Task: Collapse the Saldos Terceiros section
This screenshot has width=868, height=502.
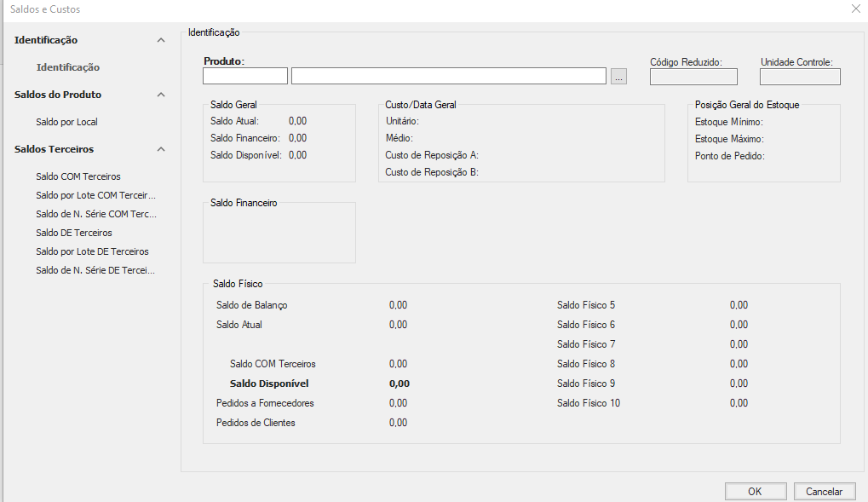Action: [161, 149]
